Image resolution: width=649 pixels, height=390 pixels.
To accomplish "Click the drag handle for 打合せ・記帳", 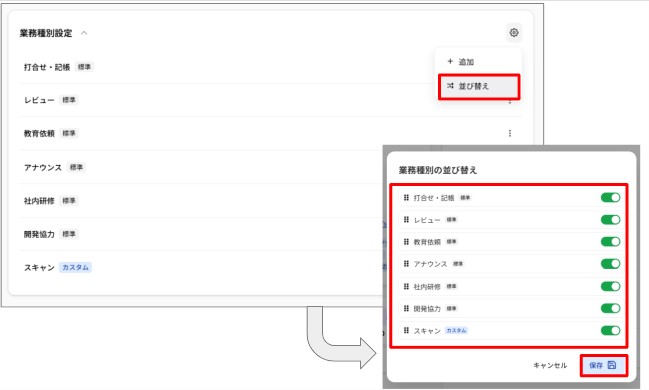I will [406, 197].
